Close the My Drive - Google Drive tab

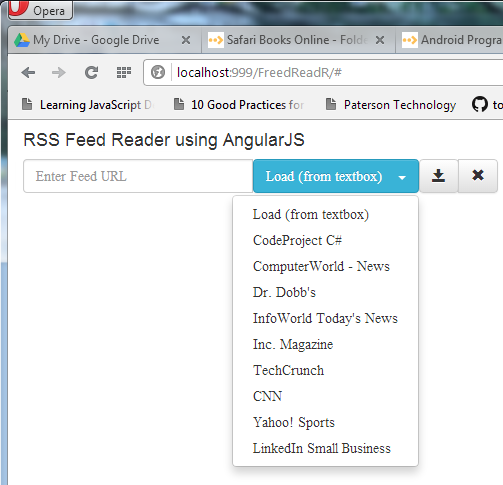point(186,40)
